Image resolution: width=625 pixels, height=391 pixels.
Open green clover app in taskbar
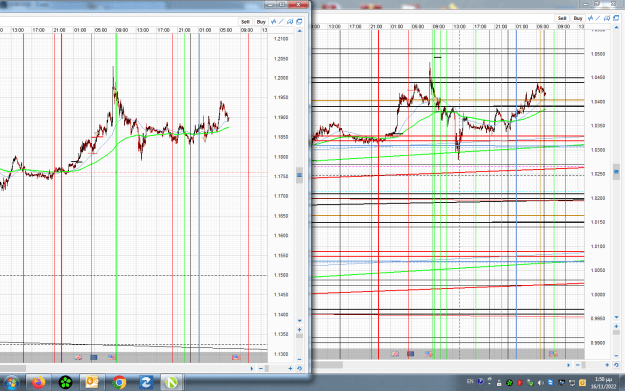65,383
